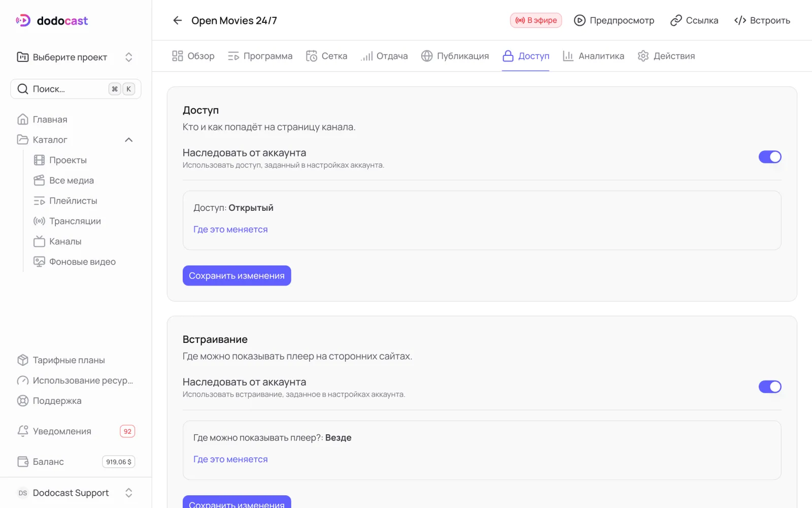Focus the Поиск search field
The image size is (812, 508).
click(x=76, y=89)
